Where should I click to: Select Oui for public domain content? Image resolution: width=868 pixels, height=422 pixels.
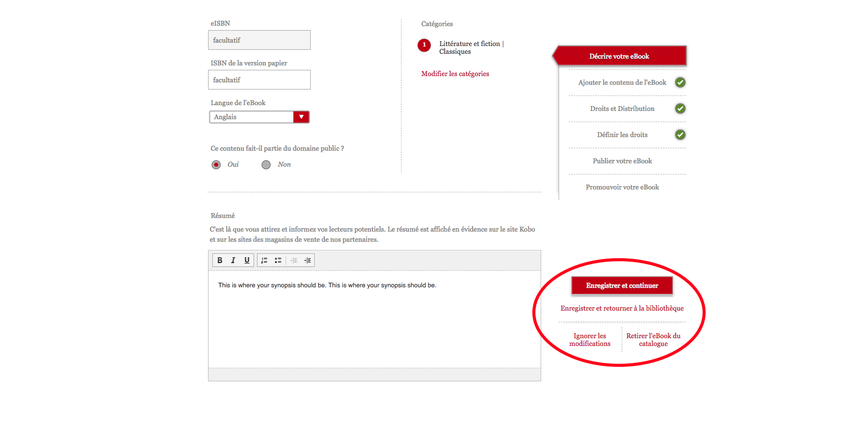[216, 165]
